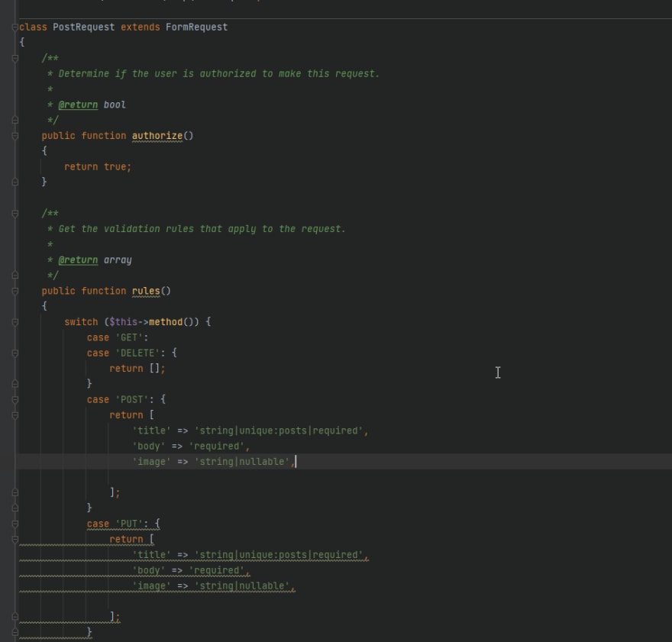
Task: Fold the case 'PUT' block marker
Action: click(15, 524)
